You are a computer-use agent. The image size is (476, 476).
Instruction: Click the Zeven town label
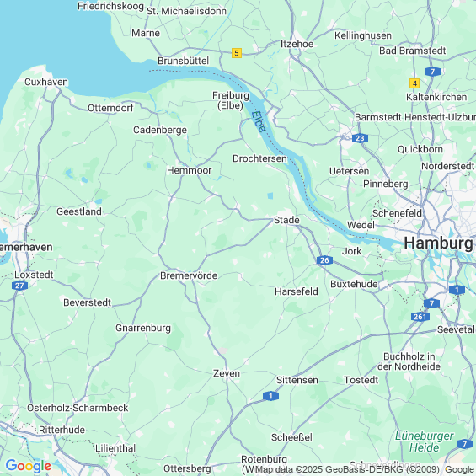click(227, 373)
